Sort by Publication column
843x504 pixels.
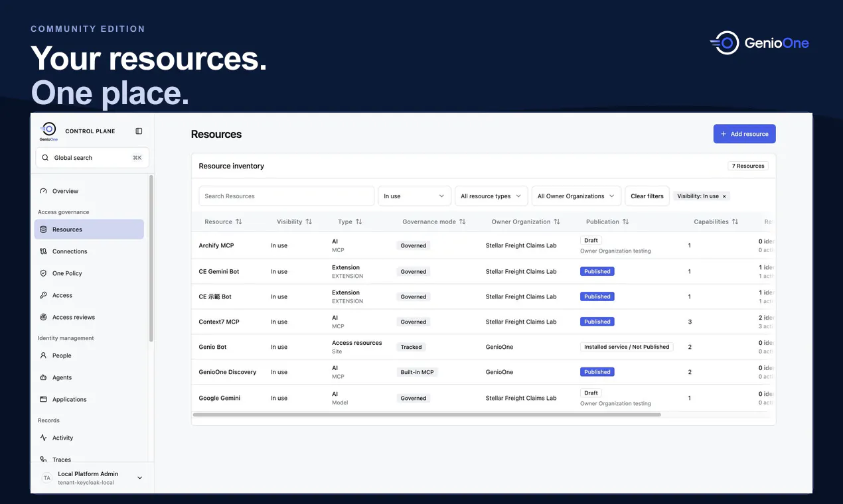click(x=607, y=221)
